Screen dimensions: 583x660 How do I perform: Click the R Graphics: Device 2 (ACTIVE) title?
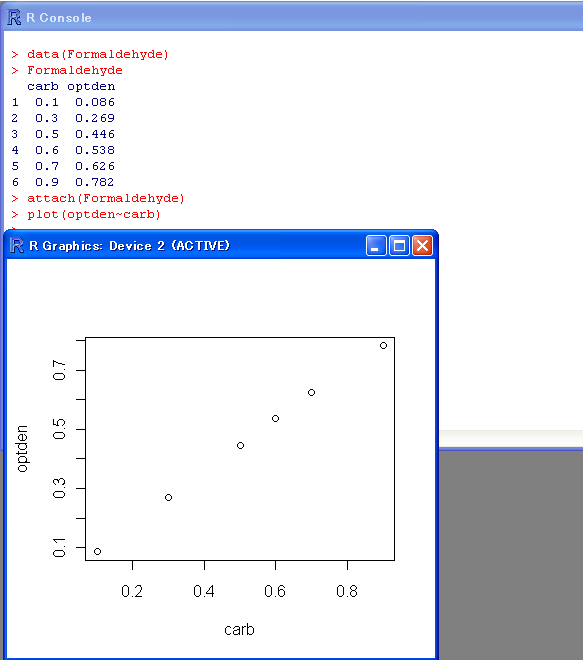pyautogui.click(x=130, y=246)
